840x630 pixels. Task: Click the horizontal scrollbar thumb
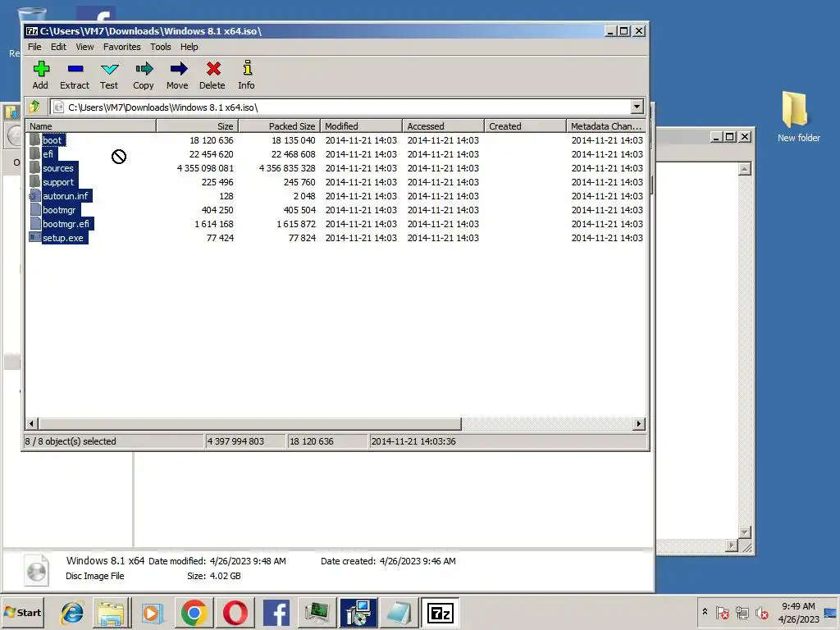point(249,424)
